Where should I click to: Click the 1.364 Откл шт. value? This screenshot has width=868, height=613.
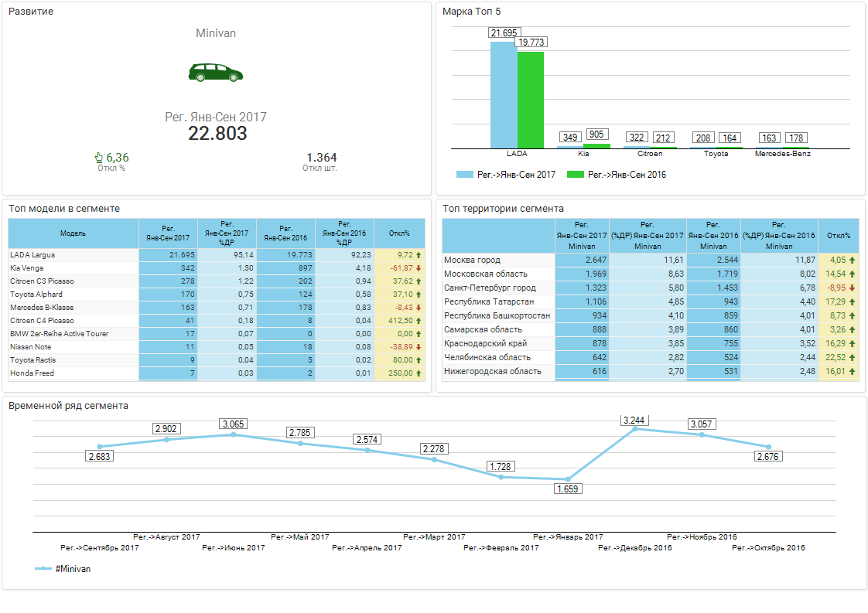321,158
